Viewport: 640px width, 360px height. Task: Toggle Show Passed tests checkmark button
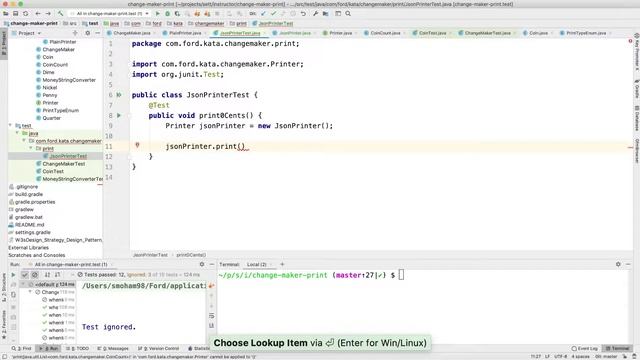tap(24, 275)
